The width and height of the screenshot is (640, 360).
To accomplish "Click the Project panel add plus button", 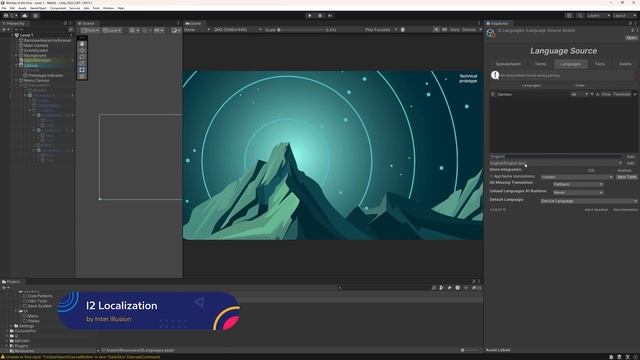I will tap(4, 288).
